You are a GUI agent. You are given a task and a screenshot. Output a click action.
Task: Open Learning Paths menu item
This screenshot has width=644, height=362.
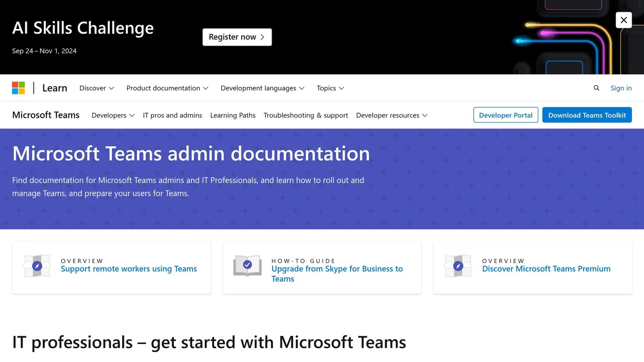[x=233, y=115]
